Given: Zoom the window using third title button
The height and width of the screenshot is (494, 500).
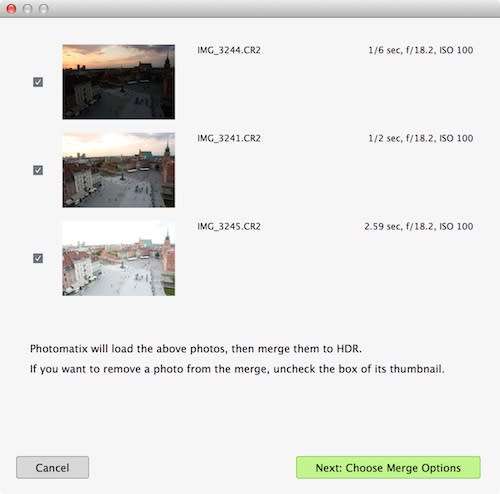Looking at the screenshot, I should click(x=44, y=9).
